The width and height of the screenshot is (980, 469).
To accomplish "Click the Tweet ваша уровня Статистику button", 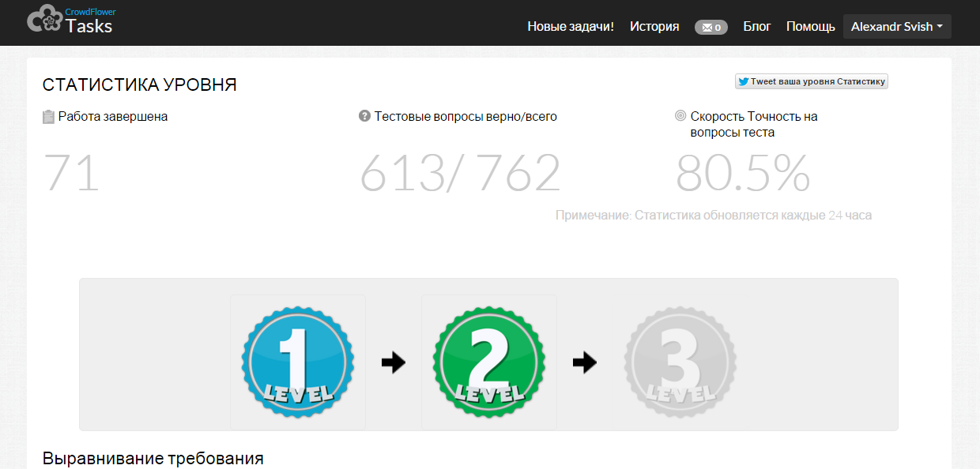I will tap(812, 81).
